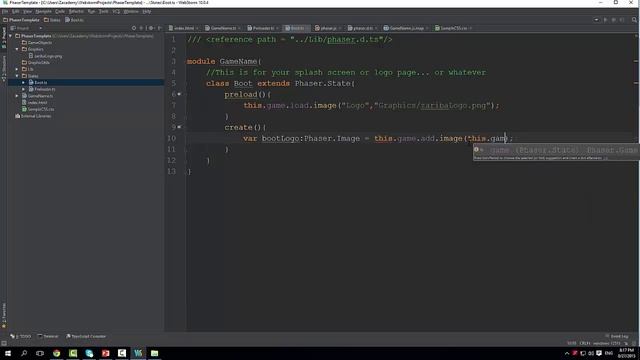Expand the Boot.ts file node
The image size is (640, 360).
[24, 82]
